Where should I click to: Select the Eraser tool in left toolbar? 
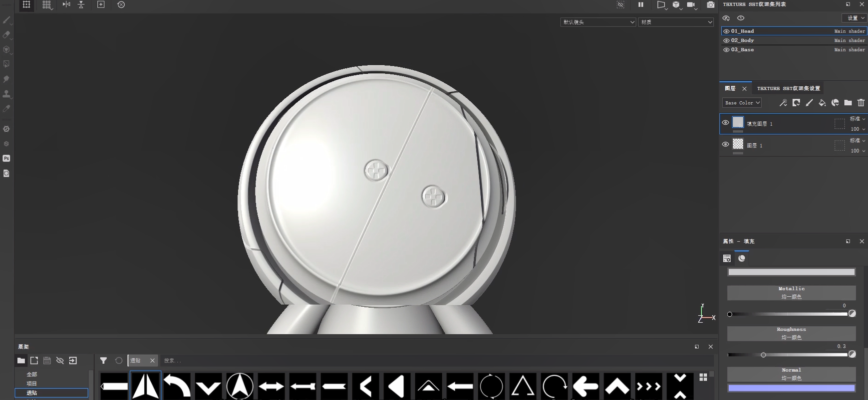(6, 35)
